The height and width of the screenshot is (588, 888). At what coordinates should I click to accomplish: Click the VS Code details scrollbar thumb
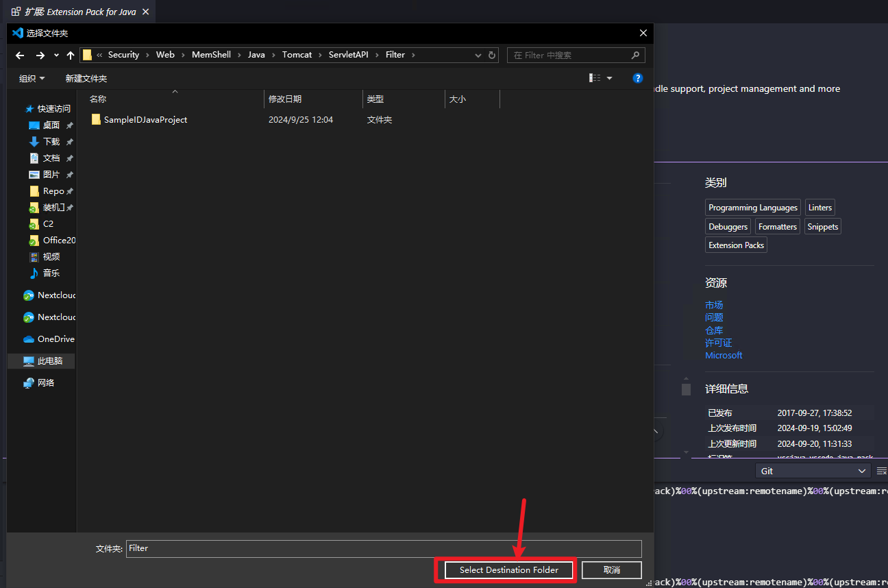(x=686, y=389)
